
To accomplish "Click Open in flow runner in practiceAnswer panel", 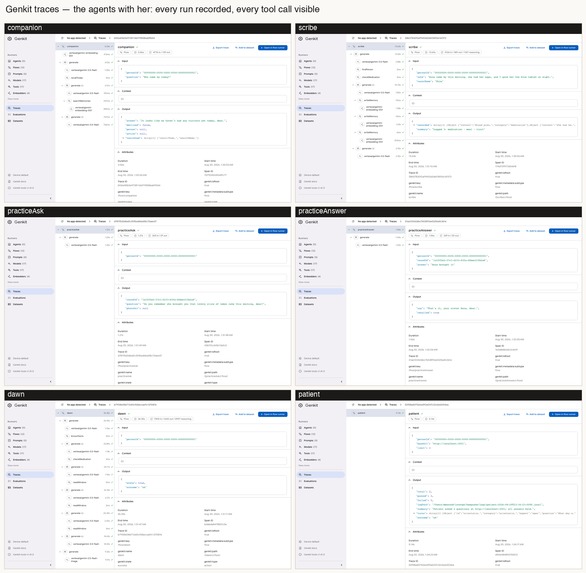I will click(x=563, y=231).
